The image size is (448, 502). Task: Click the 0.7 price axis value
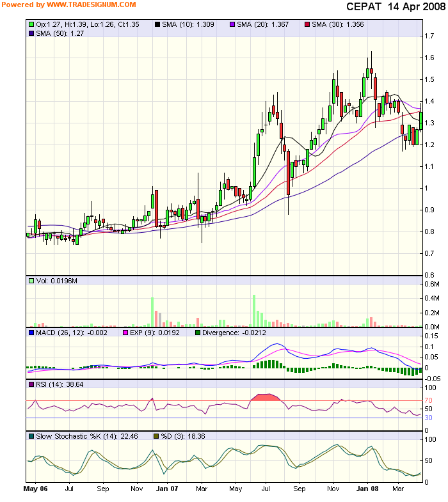click(x=429, y=253)
